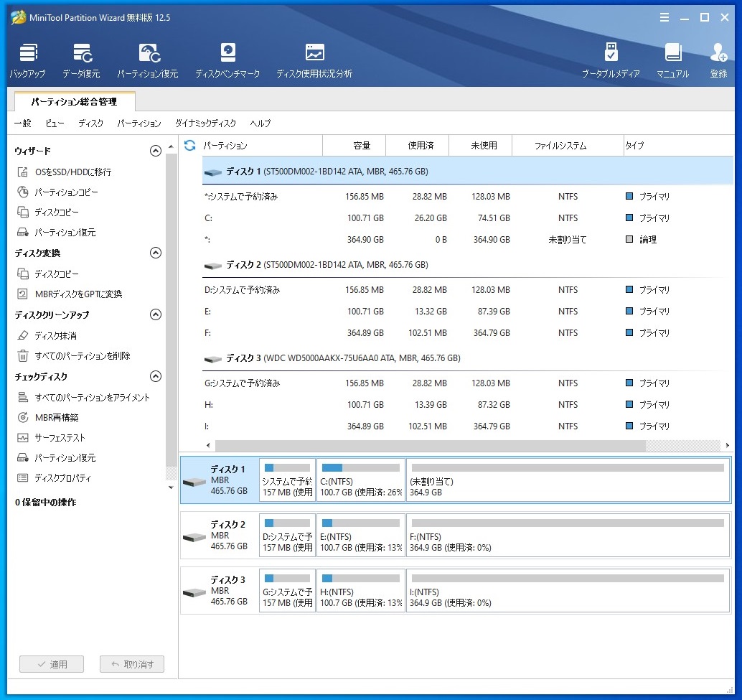Choose ディスクコピー under ディスク変換
Screen dimensions: 742x700
[48, 274]
